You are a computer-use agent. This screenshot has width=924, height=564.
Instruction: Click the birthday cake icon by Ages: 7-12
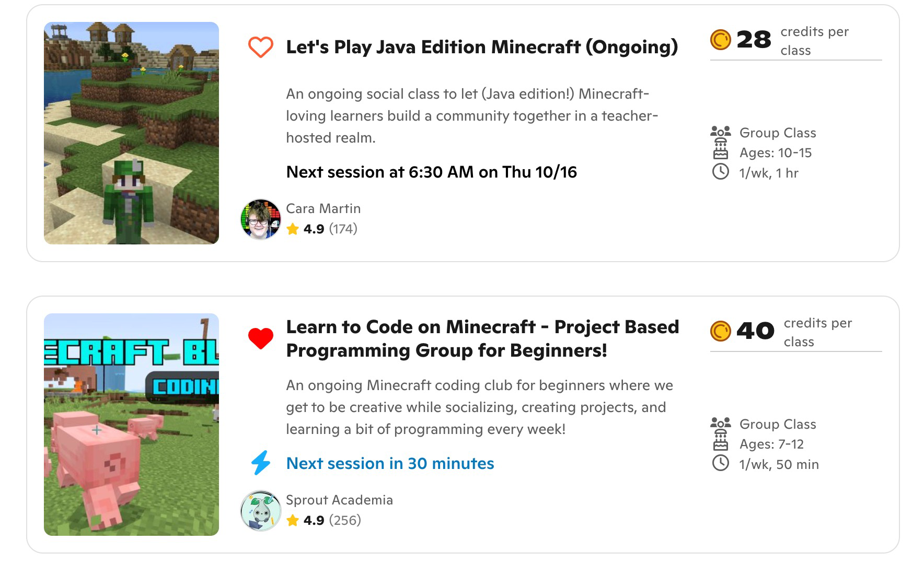click(x=720, y=444)
